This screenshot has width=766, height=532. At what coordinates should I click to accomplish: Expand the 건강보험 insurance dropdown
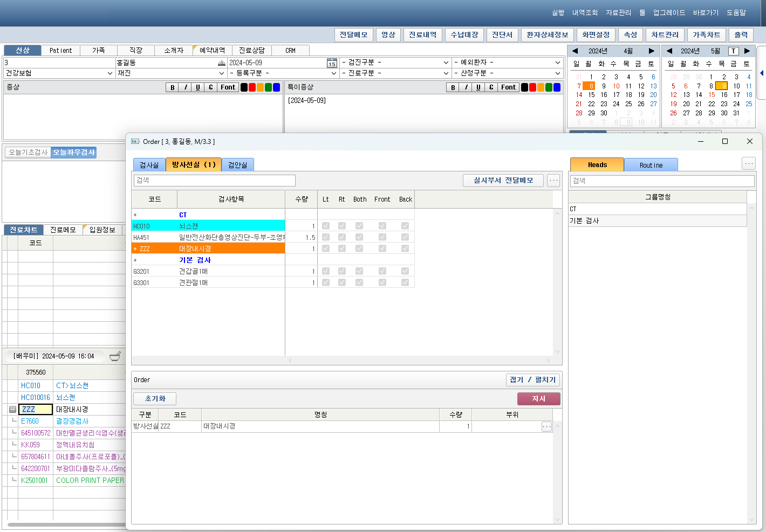58,73
